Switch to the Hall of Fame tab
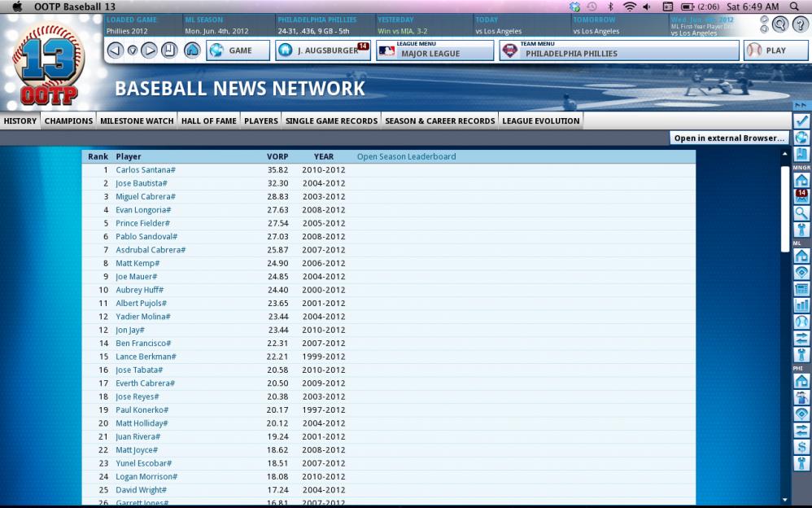Screen dimensions: 812x508 [x=209, y=121]
